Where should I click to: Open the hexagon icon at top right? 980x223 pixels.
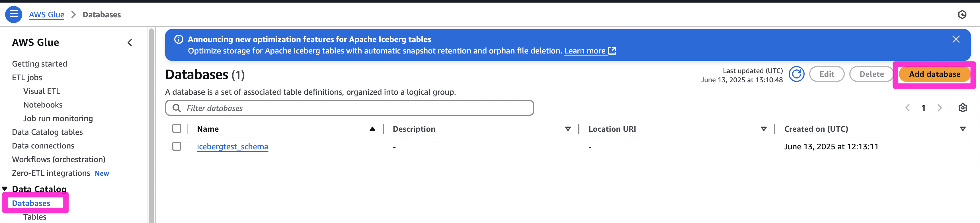pyautogui.click(x=962, y=15)
